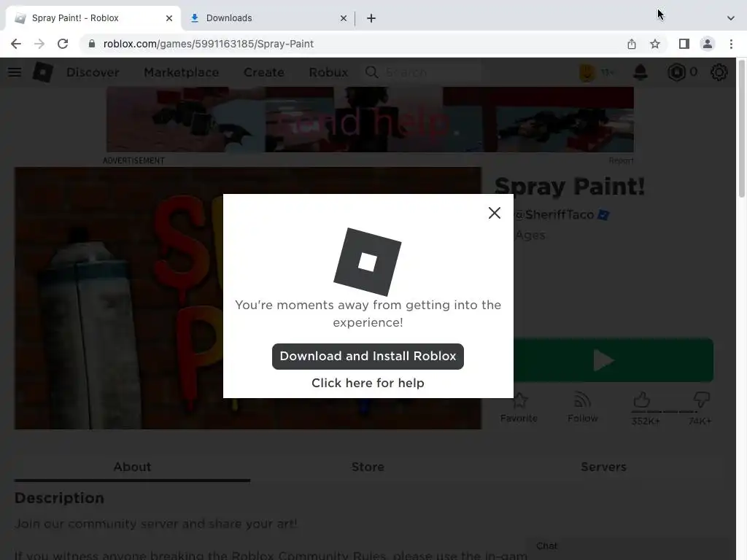Open Chrome's three-dot menu

tap(731, 44)
